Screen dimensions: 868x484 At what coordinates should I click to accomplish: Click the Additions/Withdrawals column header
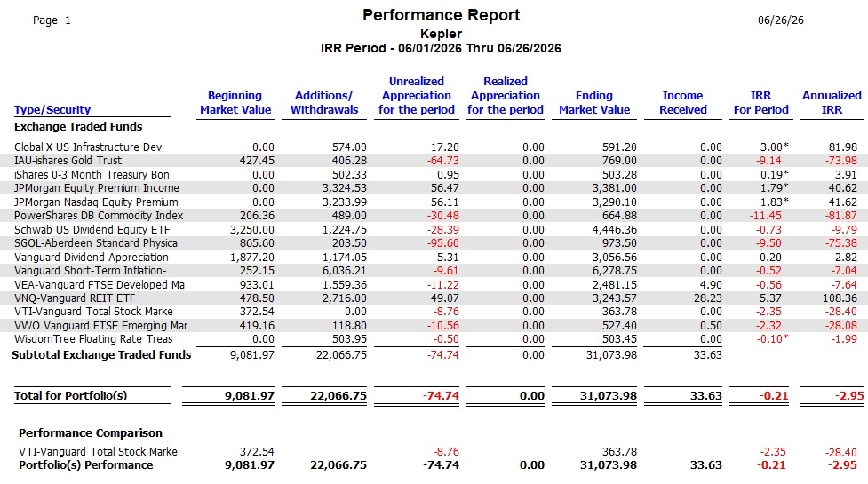coord(324,103)
